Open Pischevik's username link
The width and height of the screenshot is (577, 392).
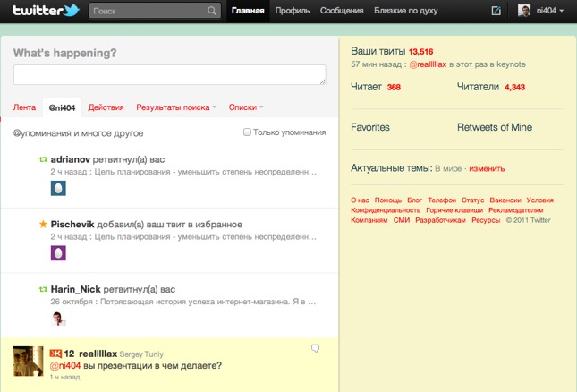(x=72, y=224)
